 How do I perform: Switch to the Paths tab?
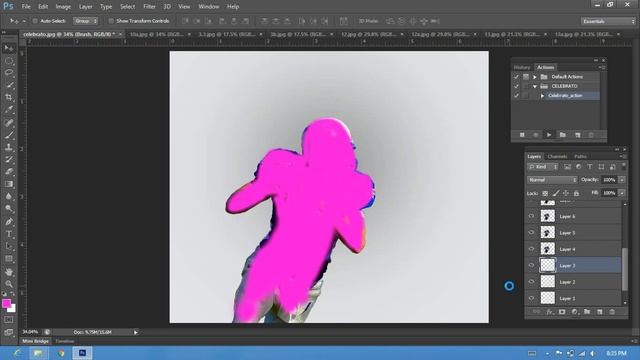(x=580, y=156)
